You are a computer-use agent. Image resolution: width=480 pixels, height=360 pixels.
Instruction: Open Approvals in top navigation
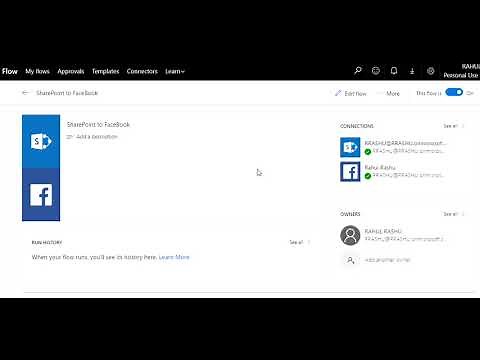pyautogui.click(x=71, y=71)
